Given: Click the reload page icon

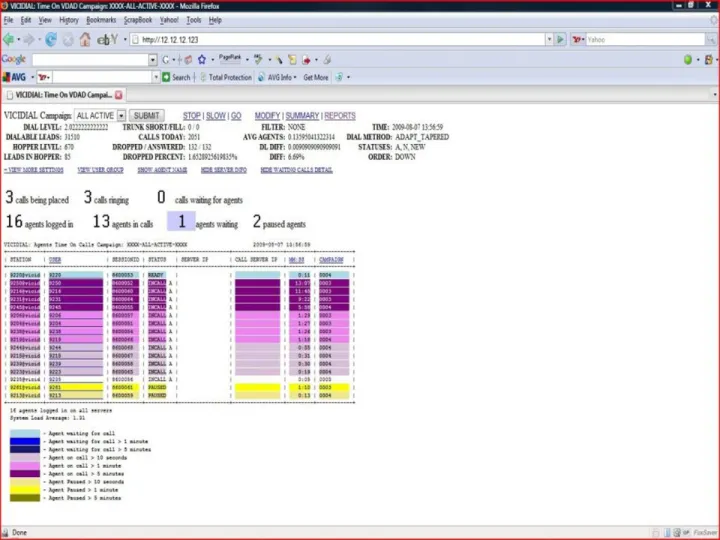Looking at the screenshot, I should 51,39.
